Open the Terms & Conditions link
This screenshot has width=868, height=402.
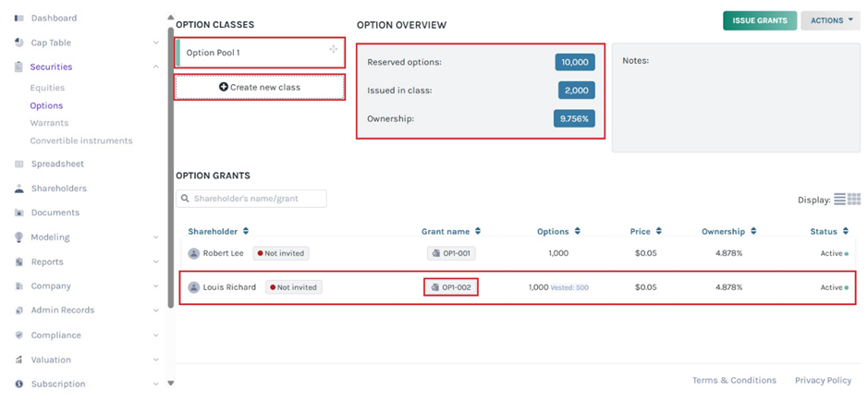click(x=734, y=380)
